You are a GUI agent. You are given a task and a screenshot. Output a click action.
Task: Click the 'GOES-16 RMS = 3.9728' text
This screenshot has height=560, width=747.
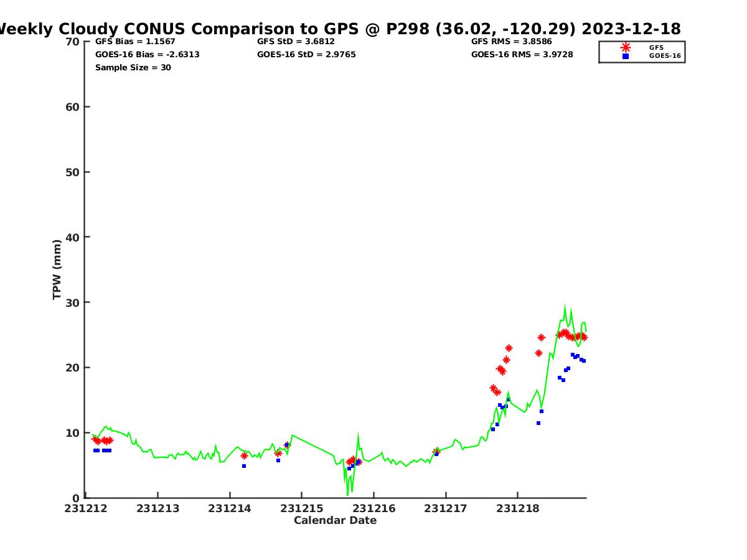tap(522, 55)
